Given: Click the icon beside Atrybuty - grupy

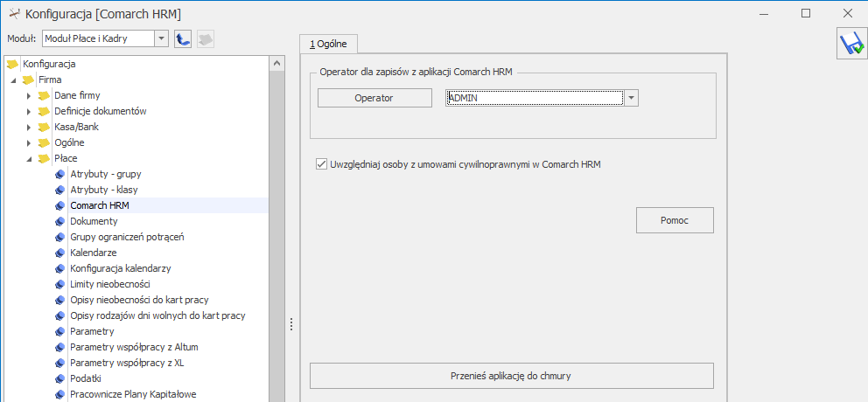Looking at the screenshot, I should pyautogui.click(x=59, y=174).
